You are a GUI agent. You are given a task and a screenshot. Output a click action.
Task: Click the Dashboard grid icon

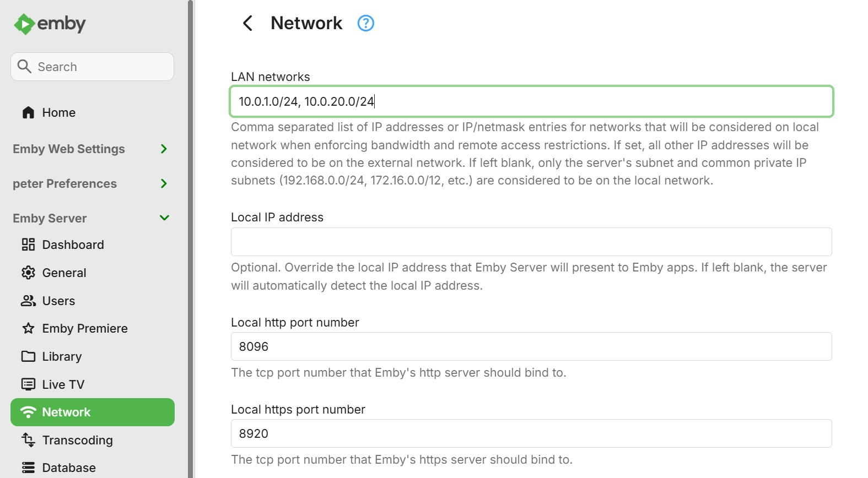(x=28, y=245)
